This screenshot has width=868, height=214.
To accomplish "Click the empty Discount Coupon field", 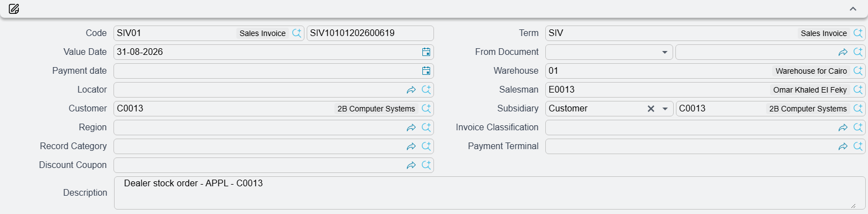I will [x=273, y=165].
